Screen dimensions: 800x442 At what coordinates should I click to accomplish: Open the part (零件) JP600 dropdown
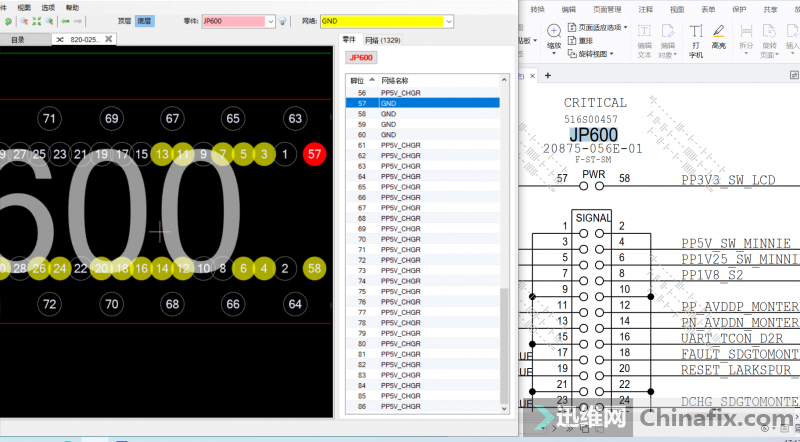[270, 21]
